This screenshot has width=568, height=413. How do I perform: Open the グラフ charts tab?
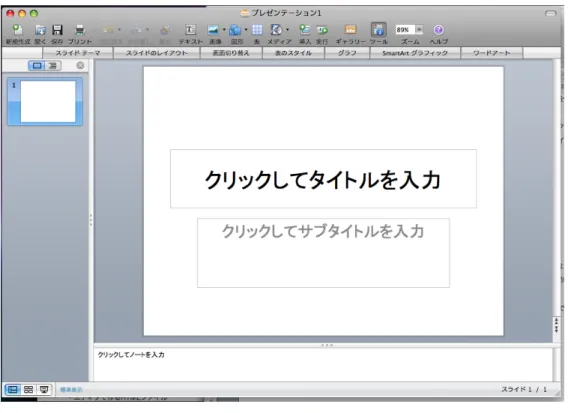(x=347, y=53)
